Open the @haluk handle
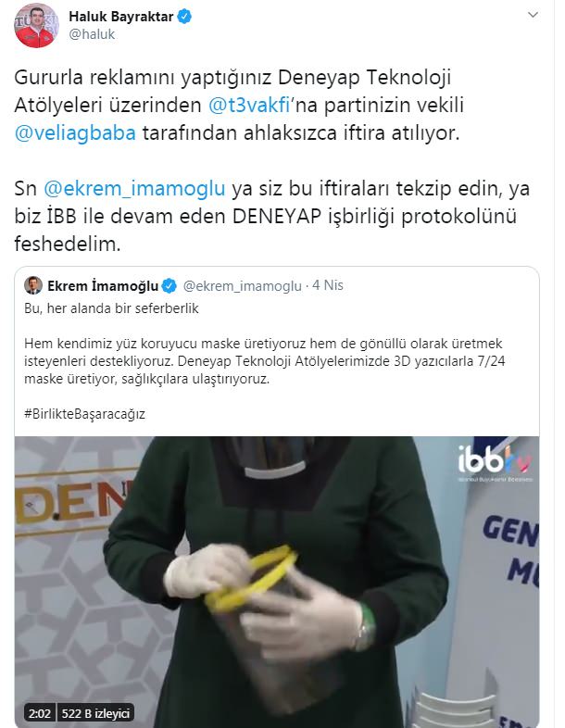The image size is (565, 728). [92, 34]
